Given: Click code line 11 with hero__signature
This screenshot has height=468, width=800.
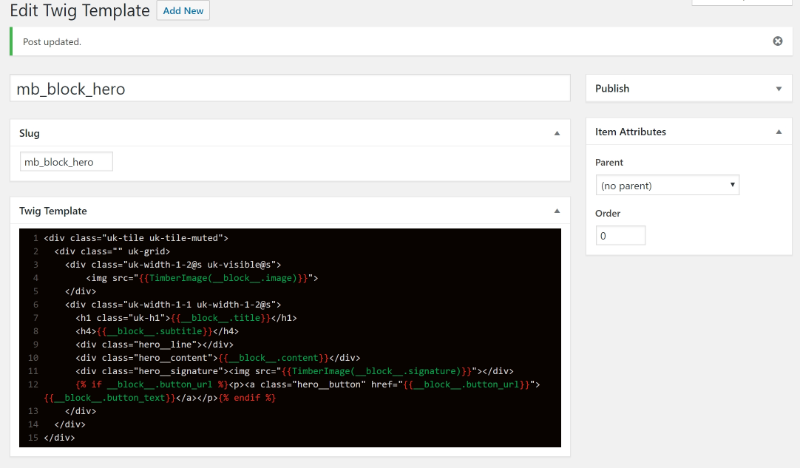Looking at the screenshot, I should click(x=294, y=371).
